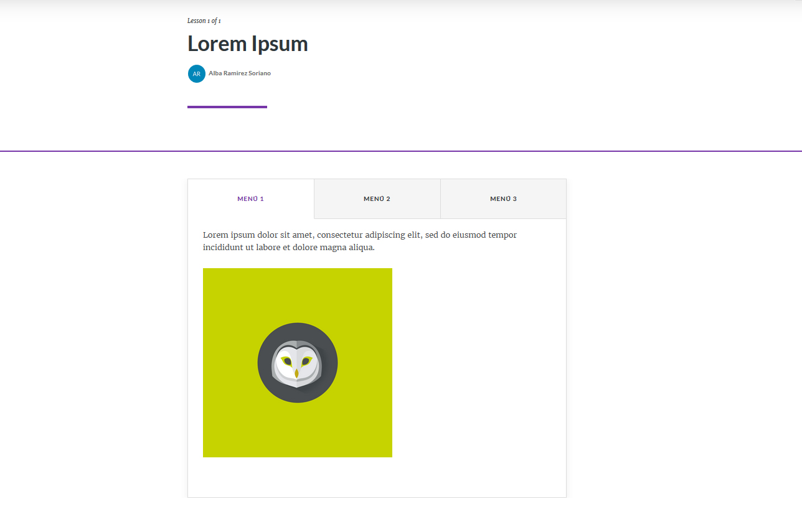
Task: Select the Menú 1 tab
Action: 250,199
